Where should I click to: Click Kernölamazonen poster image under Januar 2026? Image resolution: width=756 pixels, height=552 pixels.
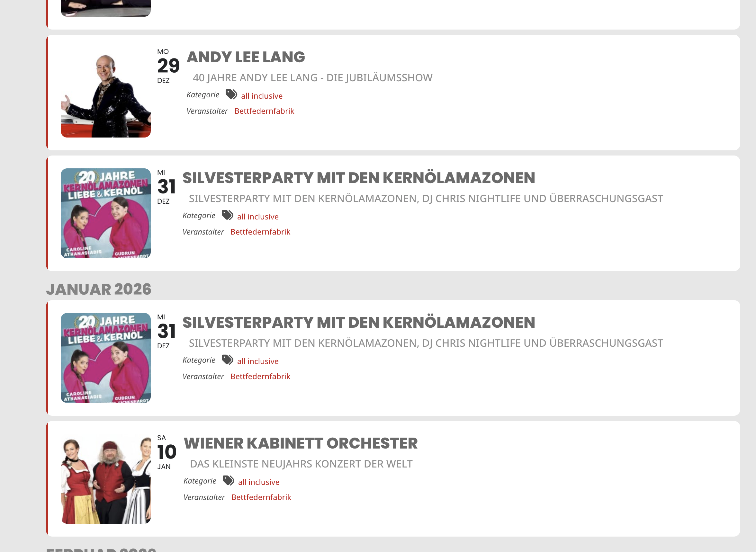coord(106,358)
